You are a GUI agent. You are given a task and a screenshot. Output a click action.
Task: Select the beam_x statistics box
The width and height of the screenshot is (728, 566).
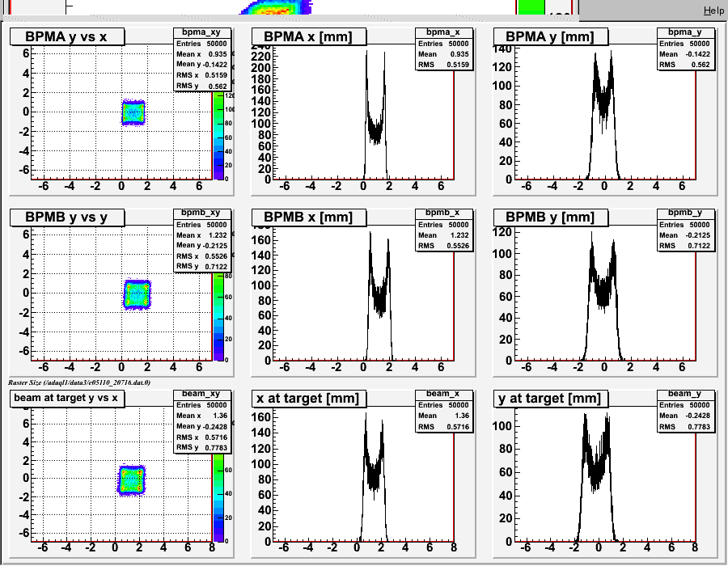[444, 411]
